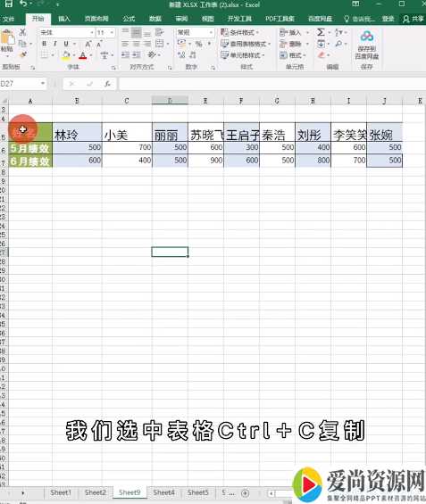Viewport: 426px width, 504px height.
Task: Click the Undo arrow icon
Action: [23, 4]
